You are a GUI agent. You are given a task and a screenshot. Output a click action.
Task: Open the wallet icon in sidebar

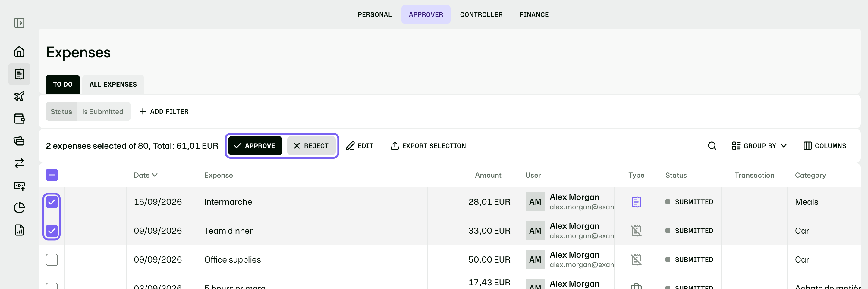pos(19,118)
